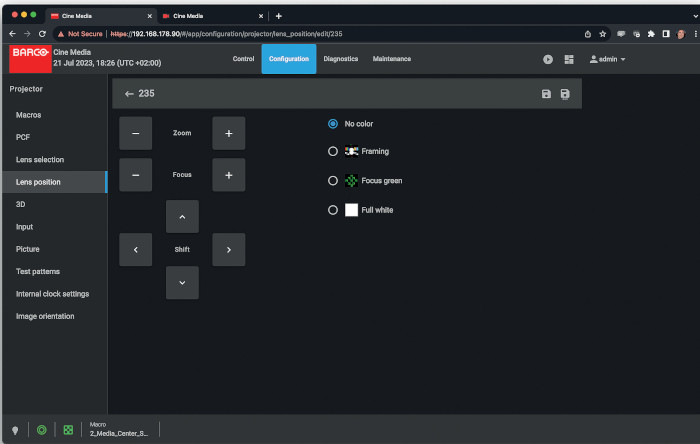
Task: Click the green test pattern icon in the status bar
Action: tap(68, 429)
